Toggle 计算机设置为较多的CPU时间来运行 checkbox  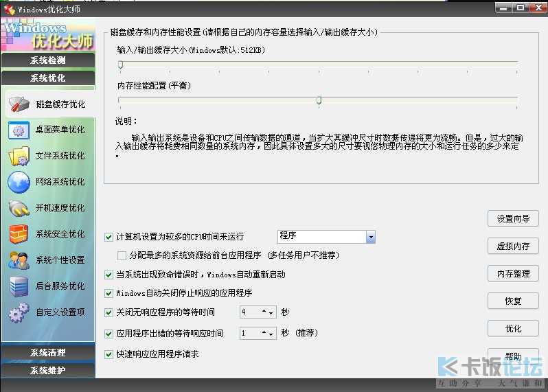point(109,238)
